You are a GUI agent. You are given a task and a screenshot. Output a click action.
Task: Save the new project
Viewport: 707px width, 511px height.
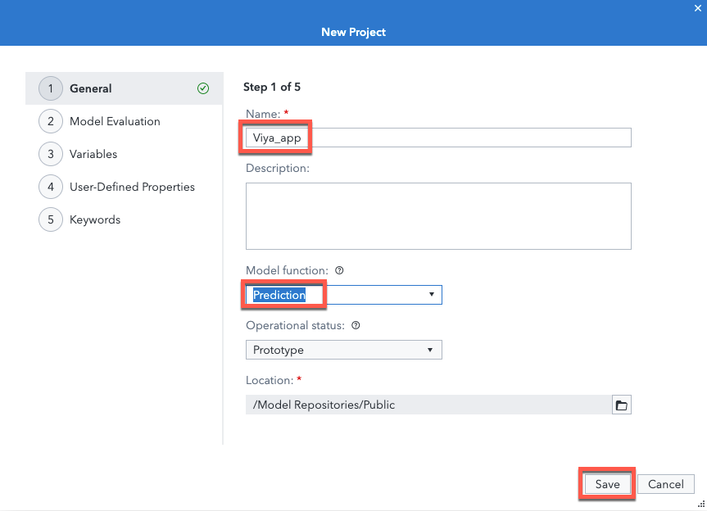pyautogui.click(x=607, y=484)
